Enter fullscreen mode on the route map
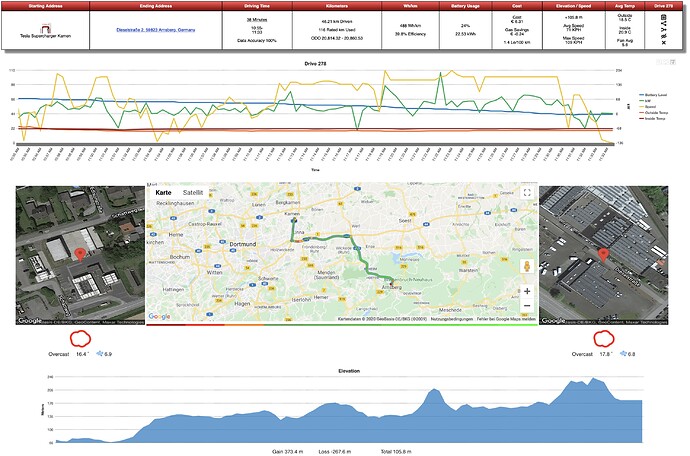690x456 pixels. 527,193
